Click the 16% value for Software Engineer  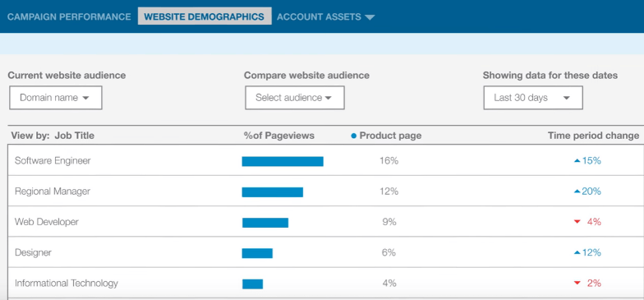click(x=389, y=161)
